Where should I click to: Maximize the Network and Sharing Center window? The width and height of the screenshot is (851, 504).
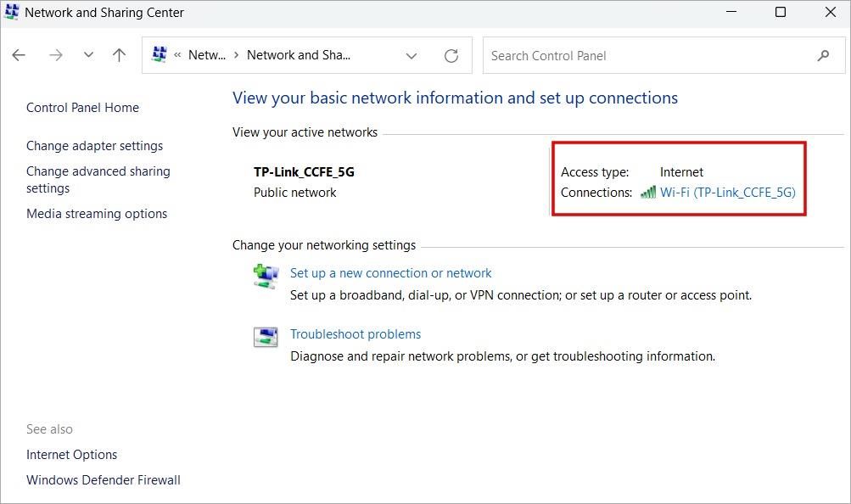pos(781,12)
